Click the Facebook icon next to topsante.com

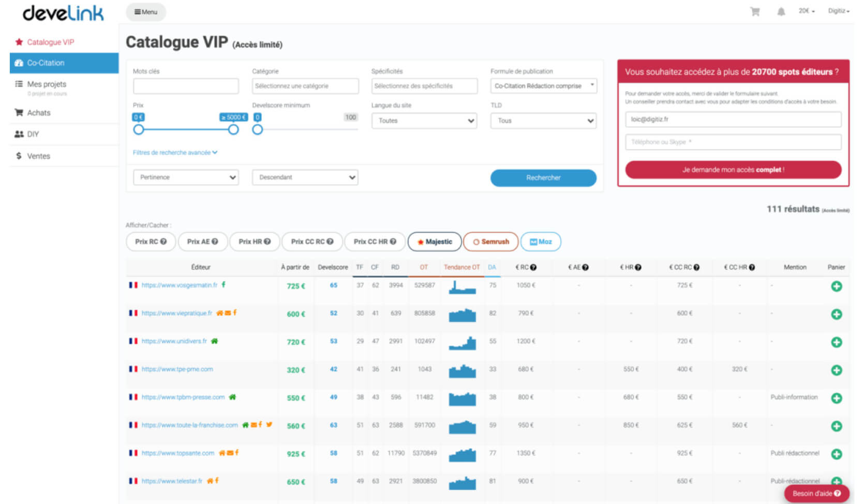pyautogui.click(x=237, y=452)
